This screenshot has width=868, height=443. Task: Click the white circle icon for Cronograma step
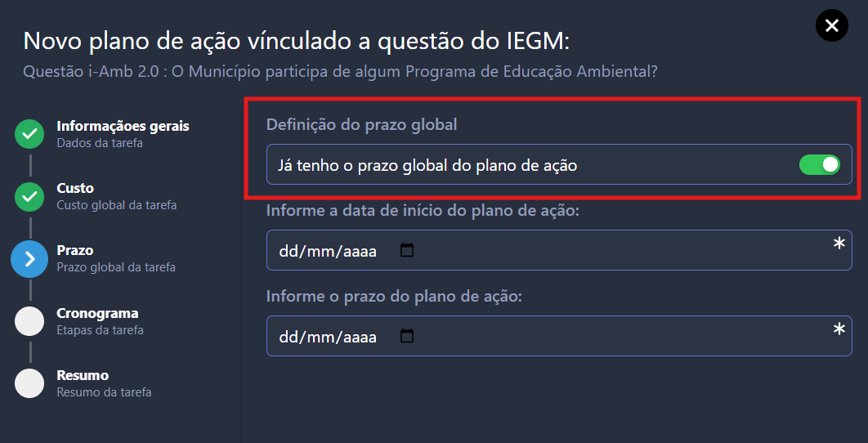point(29,321)
